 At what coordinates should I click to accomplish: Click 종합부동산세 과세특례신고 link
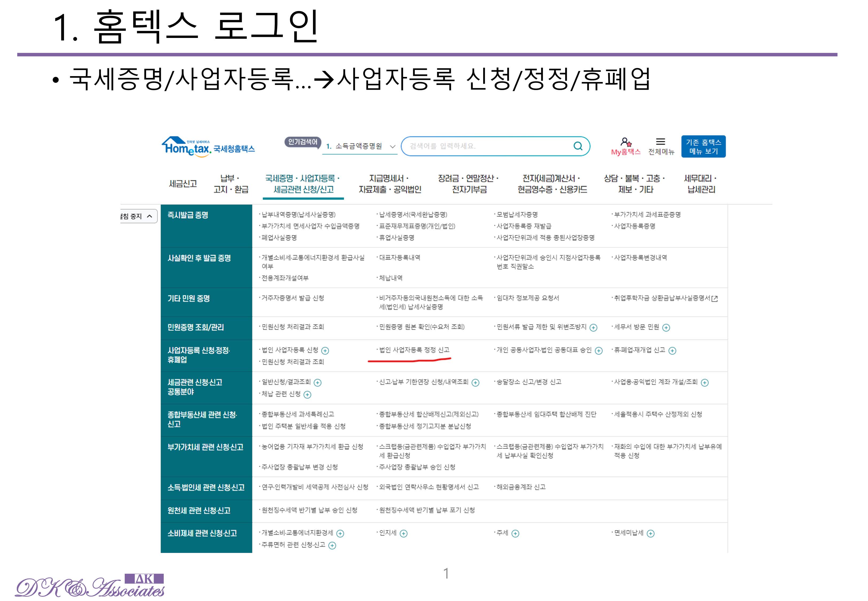pyautogui.click(x=298, y=415)
